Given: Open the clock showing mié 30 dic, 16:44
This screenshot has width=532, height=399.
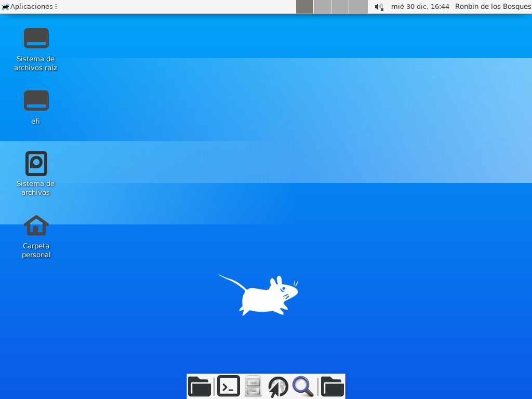Looking at the screenshot, I should [x=420, y=6].
